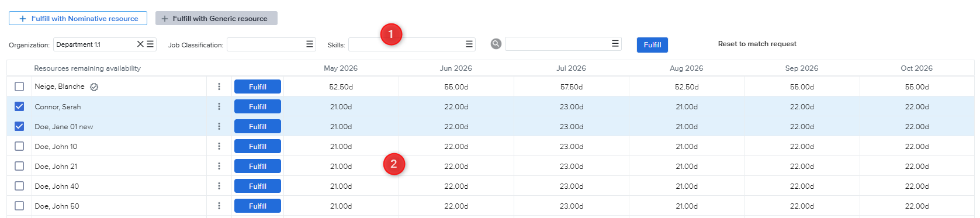Image resolution: width=980 pixels, height=218 pixels.
Task: Click Doe, John 50 Oct 2026 value 22.00d
Action: (917, 206)
